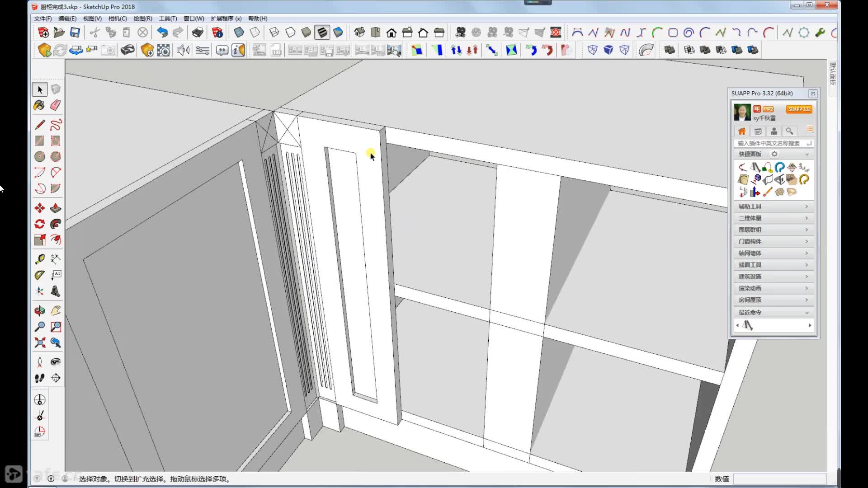The height and width of the screenshot is (488, 868).
Task: Expand 图层群组 section
Action: tap(774, 230)
